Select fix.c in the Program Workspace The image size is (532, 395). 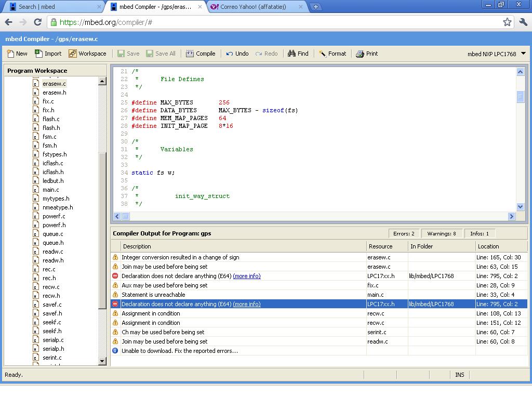point(48,101)
